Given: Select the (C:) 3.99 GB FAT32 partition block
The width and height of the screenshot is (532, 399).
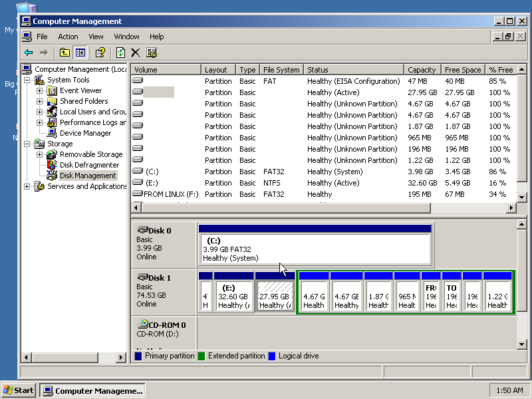Looking at the screenshot, I should coord(315,249).
